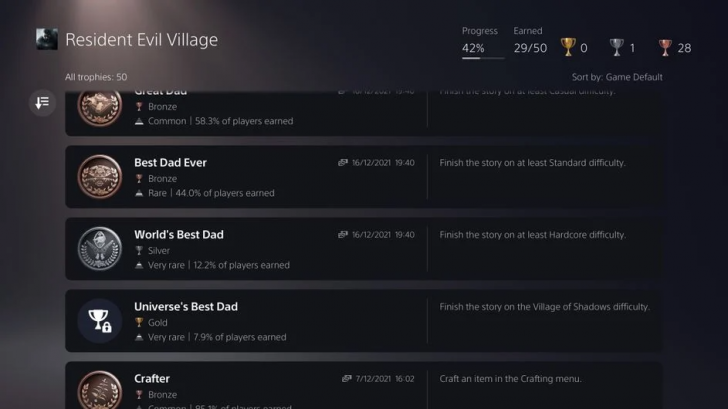Click the silver trophy count icon
This screenshot has width=728, height=409.
[x=617, y=47]
